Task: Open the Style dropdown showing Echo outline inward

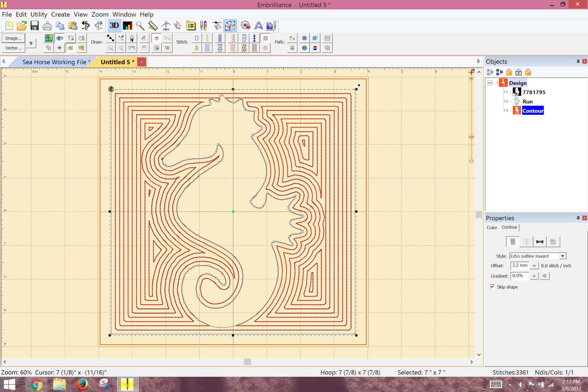Action: coord(562,256)
